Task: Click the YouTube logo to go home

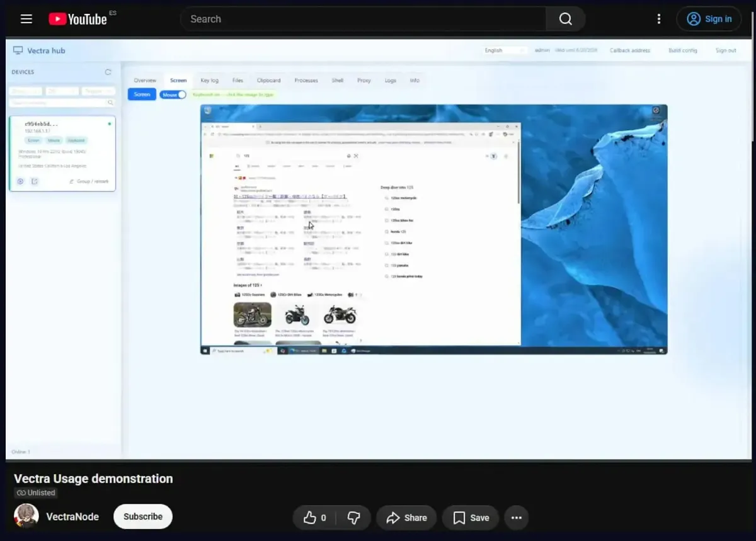Action: point(78,19)
